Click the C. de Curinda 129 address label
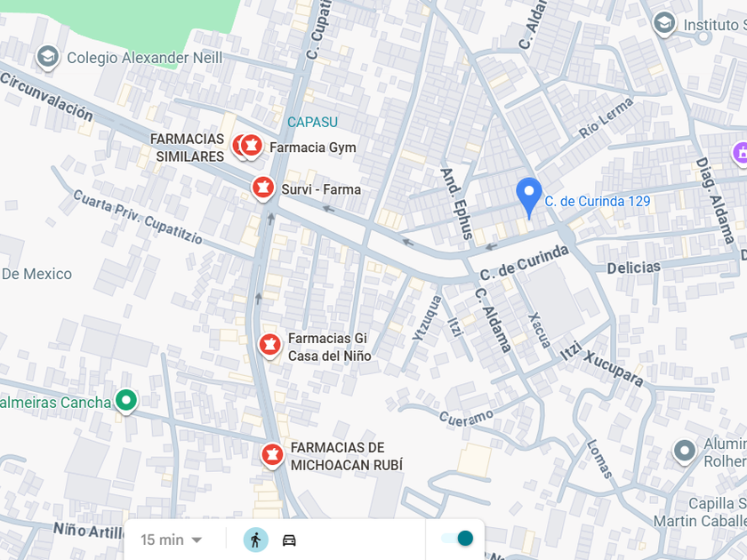Screen dimensions: 747x560 tap(598, 202)
